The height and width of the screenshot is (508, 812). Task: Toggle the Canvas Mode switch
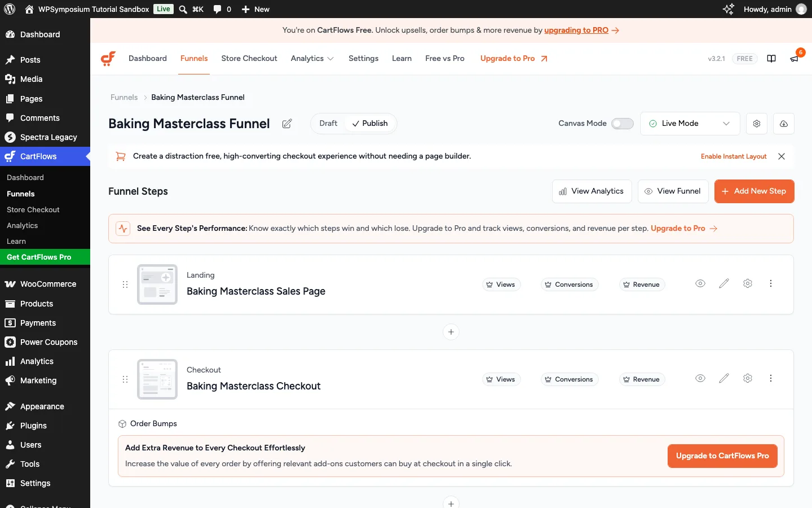point(623,124)
